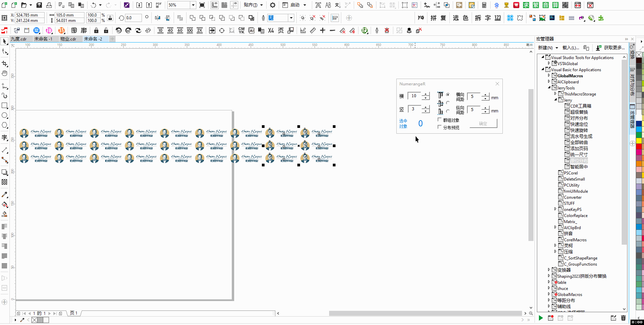Increase the 竖 value with up stepper

click(426, 107)
